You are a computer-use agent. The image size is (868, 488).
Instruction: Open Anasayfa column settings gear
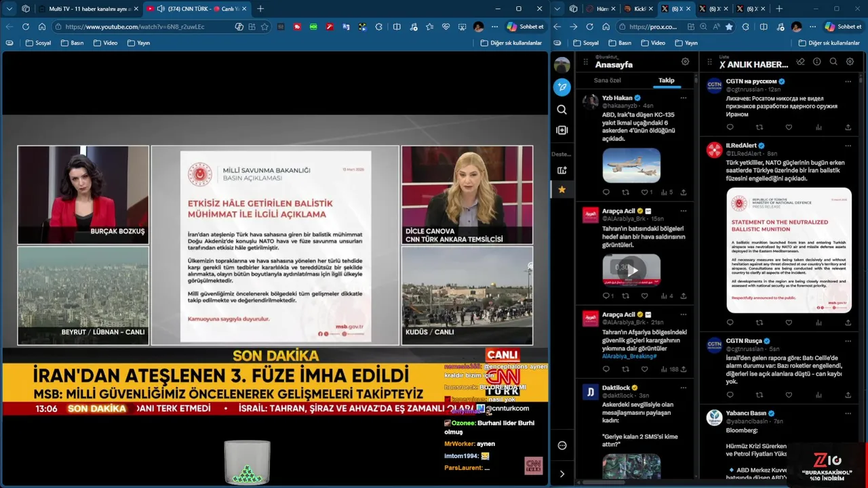(x=685, y=62)
